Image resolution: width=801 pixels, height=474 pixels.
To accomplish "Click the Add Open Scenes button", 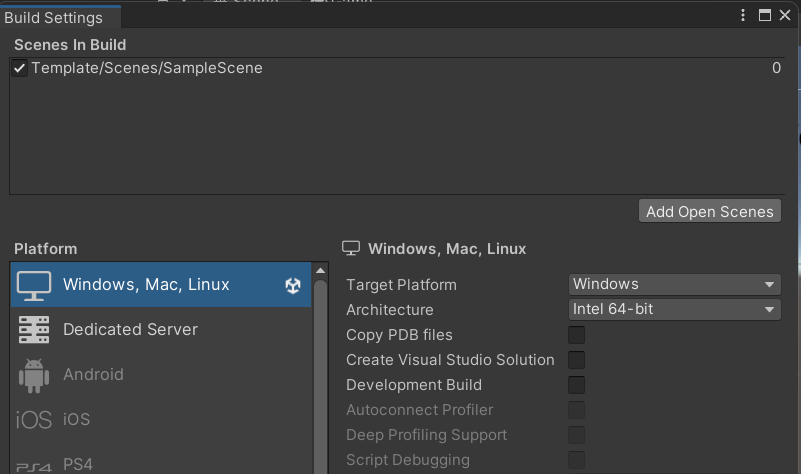I will [x=710, y=211].
